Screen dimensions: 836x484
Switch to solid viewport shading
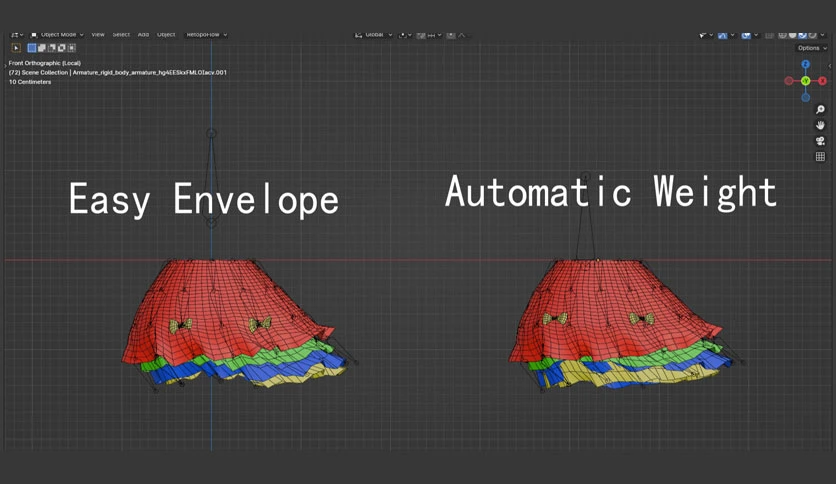(792, 35)
